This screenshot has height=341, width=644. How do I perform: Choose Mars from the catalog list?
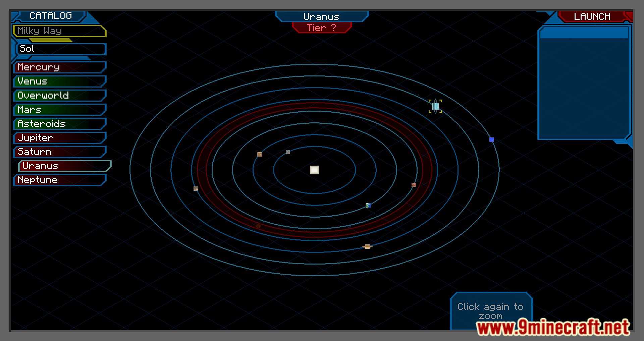coord(60,109)
